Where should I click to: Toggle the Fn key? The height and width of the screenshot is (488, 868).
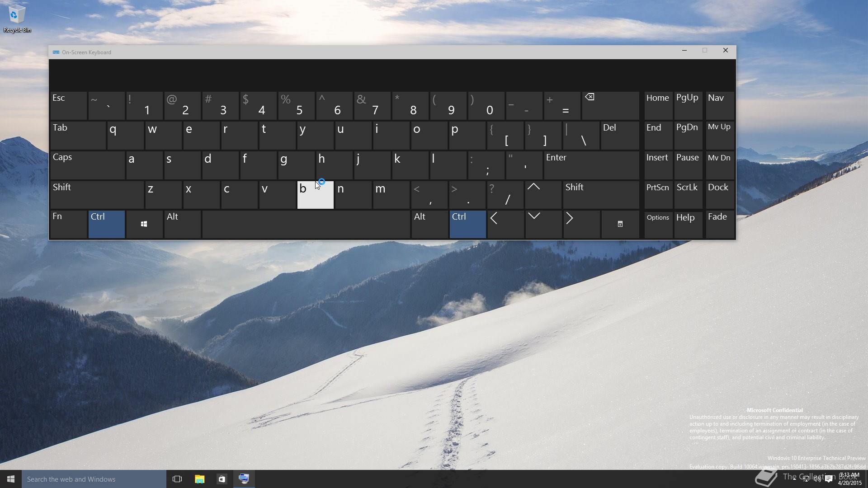(68, 224)
